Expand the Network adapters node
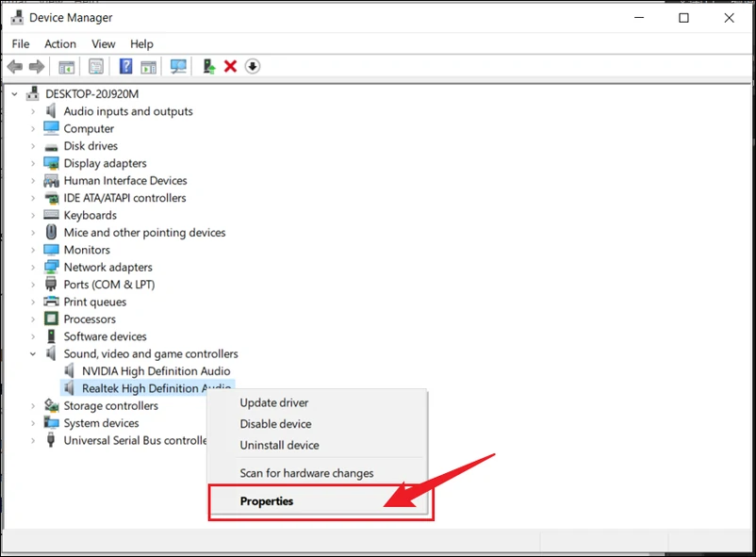 (33, 267)
